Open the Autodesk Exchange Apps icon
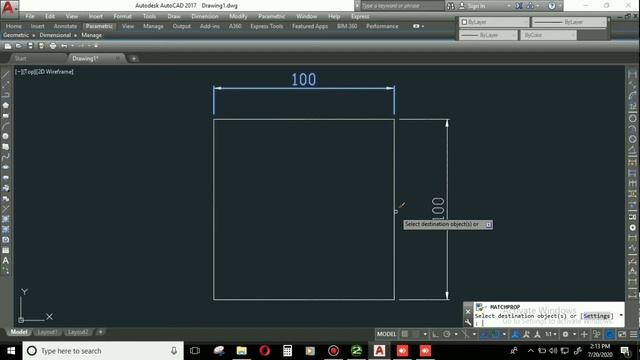The height and width of the screenshot is (360, 640). tap(519, 6)
